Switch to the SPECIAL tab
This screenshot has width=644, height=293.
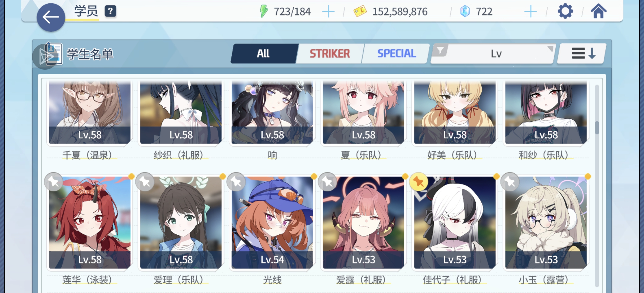click(x=396, y=54)
